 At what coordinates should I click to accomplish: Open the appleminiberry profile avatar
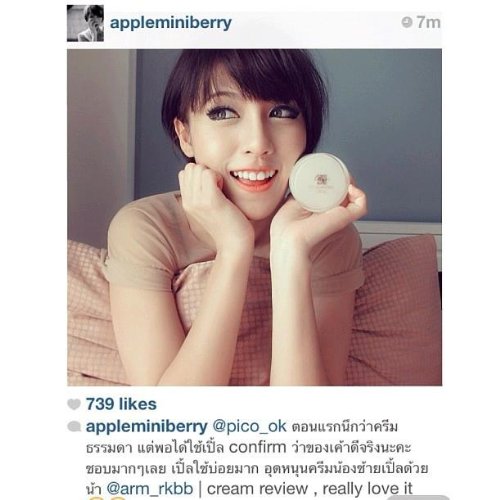tap(85, 23)
